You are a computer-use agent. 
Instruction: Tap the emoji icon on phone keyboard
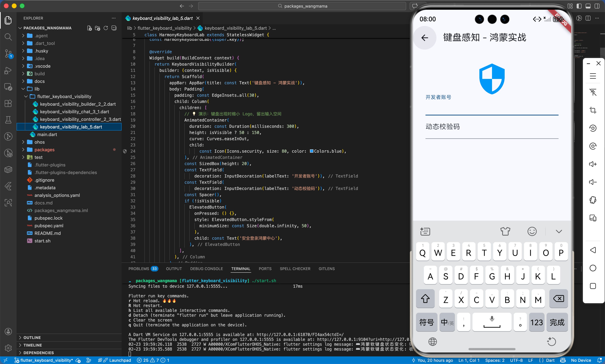(532, 231)
